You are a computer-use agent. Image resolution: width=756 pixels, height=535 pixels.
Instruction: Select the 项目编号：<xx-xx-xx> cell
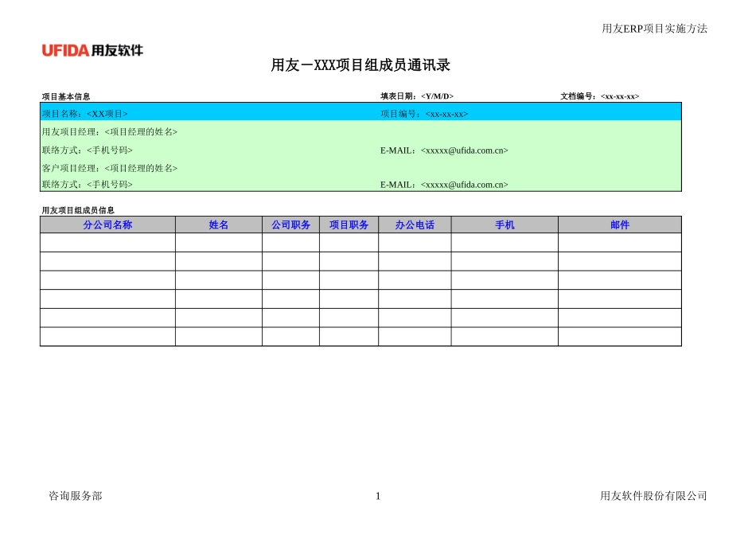pos(424,114)
